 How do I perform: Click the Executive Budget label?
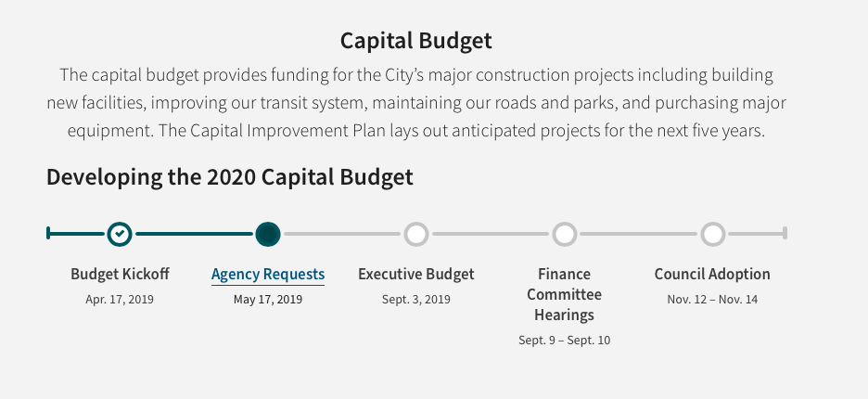[415, 275]
